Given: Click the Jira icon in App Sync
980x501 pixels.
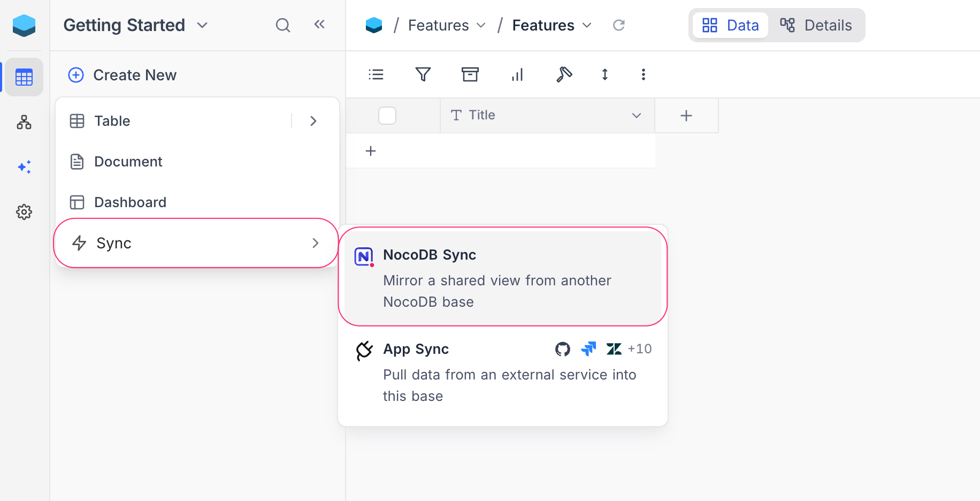Looking at the screenshot, I should pyautogui.click(x=588, y=349).
